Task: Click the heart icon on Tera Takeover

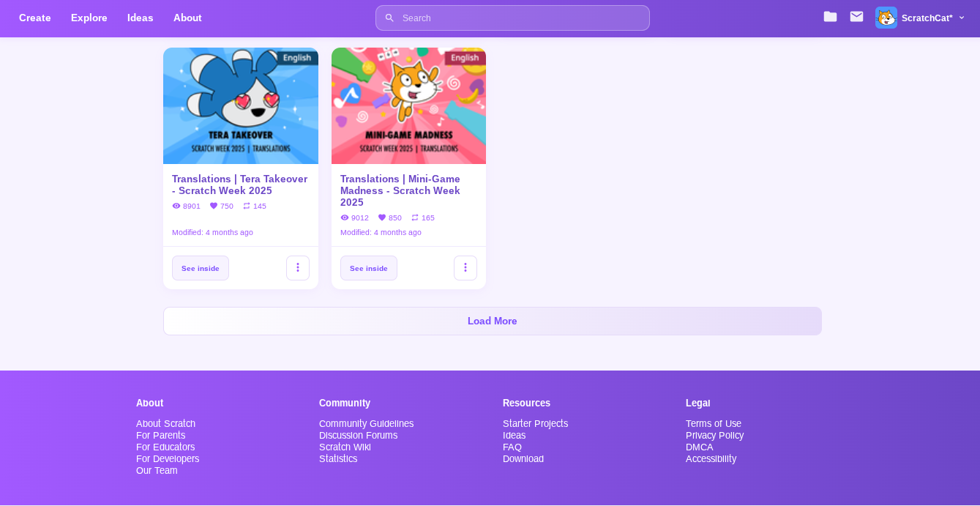Action: 214,207
